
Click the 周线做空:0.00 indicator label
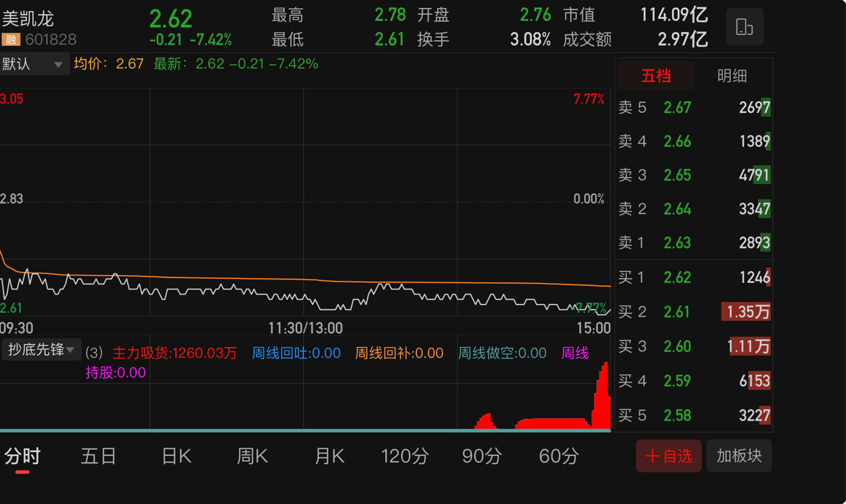click(x=502, y=353)
